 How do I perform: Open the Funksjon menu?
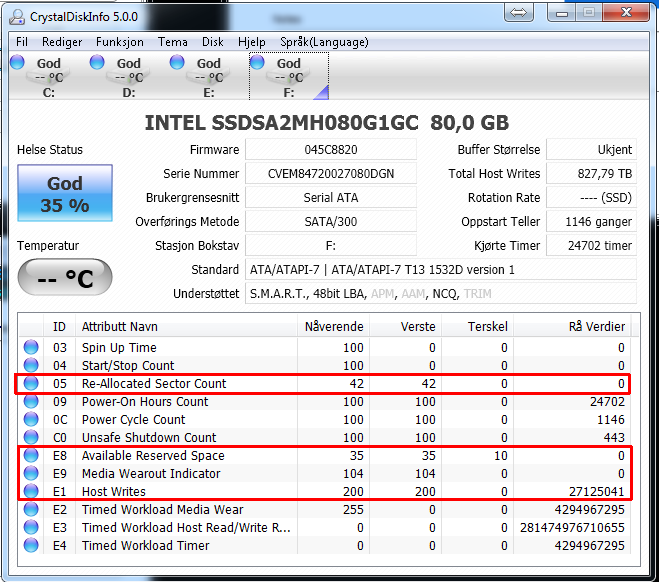point(120,42)
